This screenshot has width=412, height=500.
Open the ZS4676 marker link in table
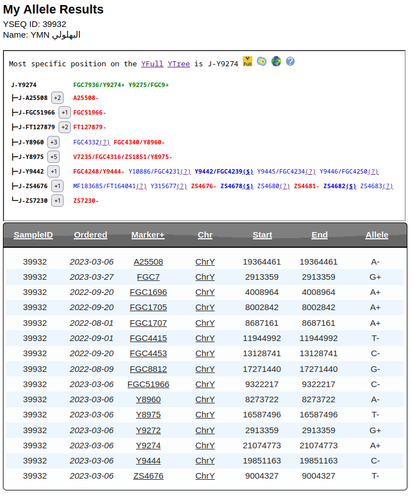(x=148, y=476)
